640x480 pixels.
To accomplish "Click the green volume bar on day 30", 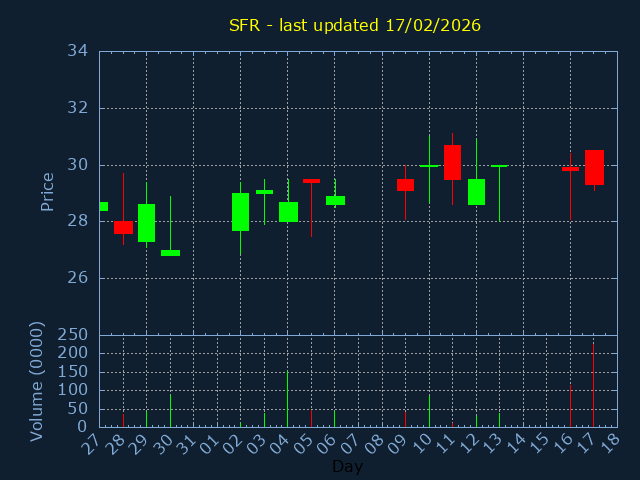I will tap(170, 410).
